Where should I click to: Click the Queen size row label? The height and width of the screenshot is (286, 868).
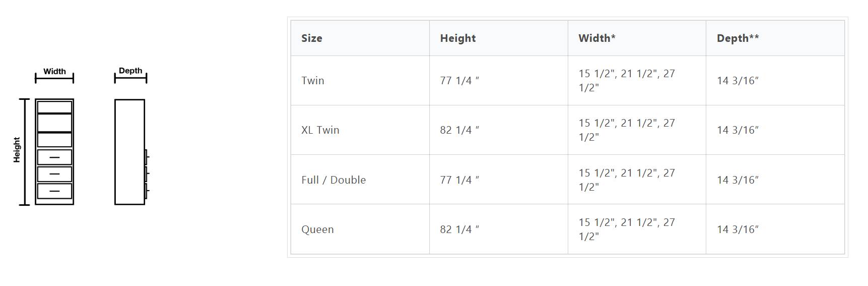(317, 230)
